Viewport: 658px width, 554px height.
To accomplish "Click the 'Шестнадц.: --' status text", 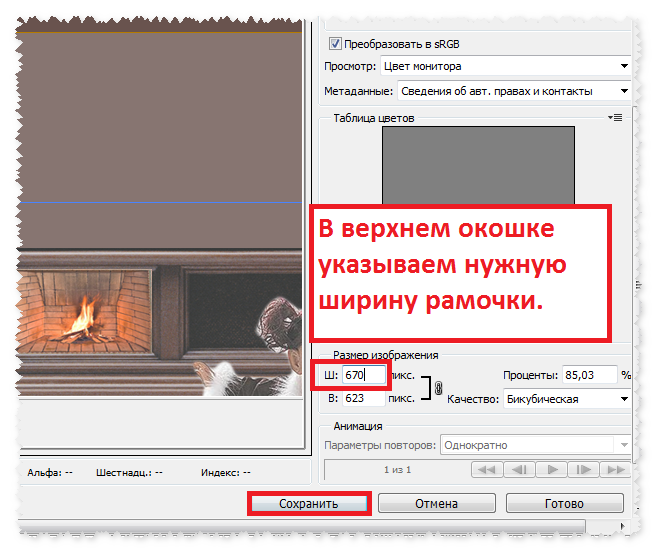I will pos(129,473).
